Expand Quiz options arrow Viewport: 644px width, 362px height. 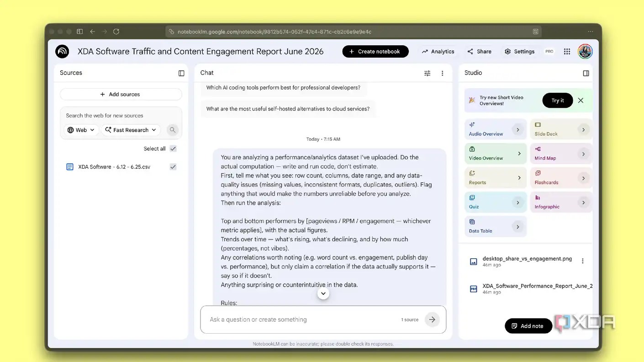pyautogui.click(x=517, y=202)
